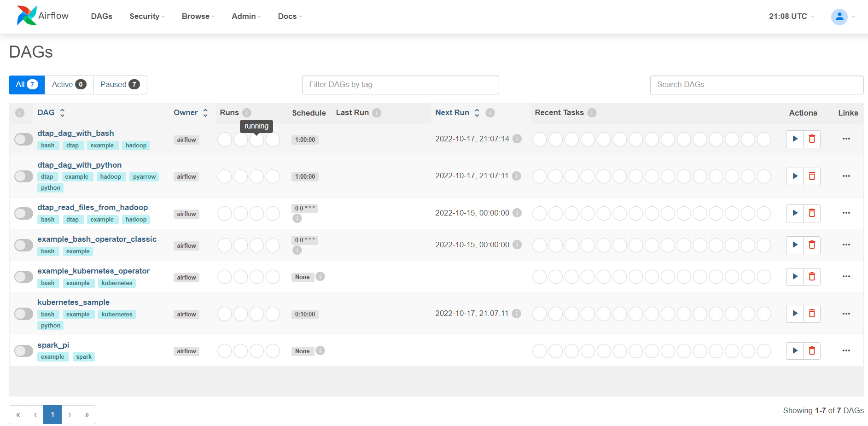Select the Active DAGs filter tab
Image resolution: width=868 pixels, height=426 pixels.
tap(69, 85)
